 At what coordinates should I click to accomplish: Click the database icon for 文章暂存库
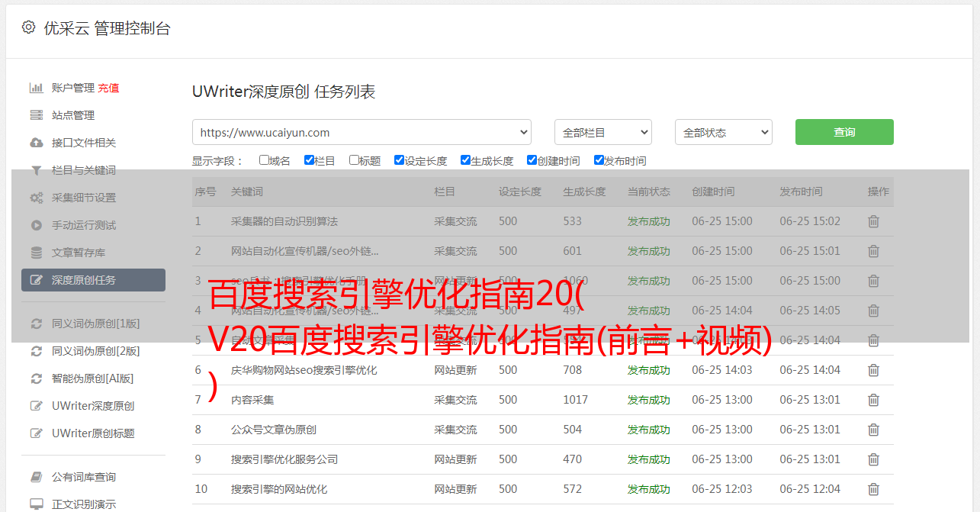36,253
